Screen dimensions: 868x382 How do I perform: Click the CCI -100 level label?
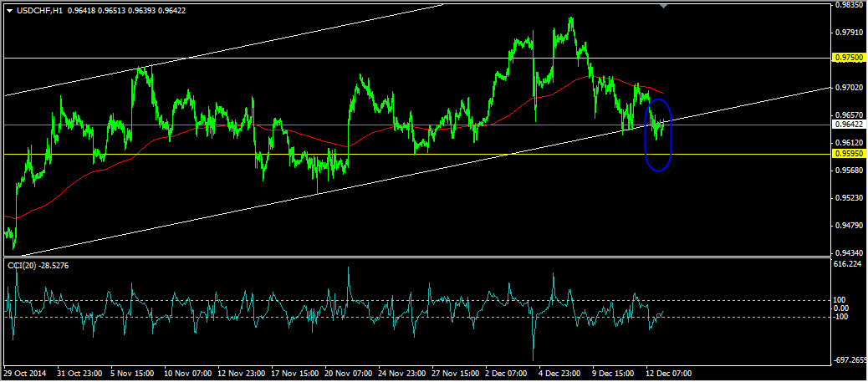pyautogui.click(x=842, y=317)
